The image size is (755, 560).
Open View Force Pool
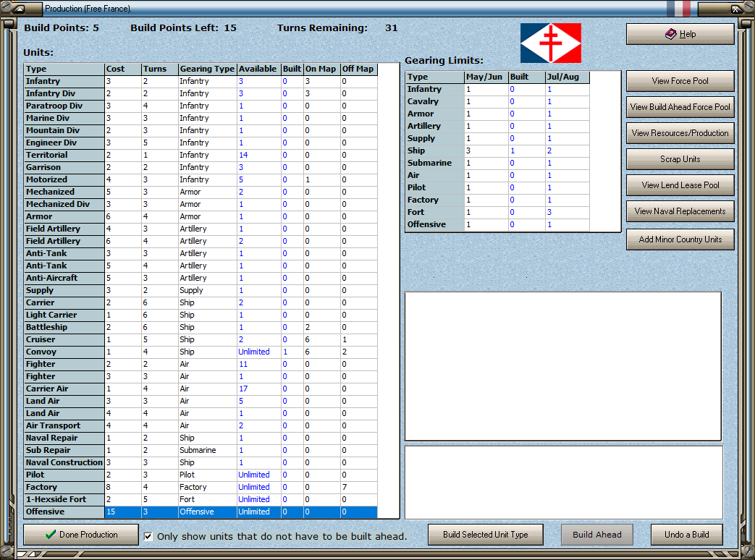tap(680, 81)
